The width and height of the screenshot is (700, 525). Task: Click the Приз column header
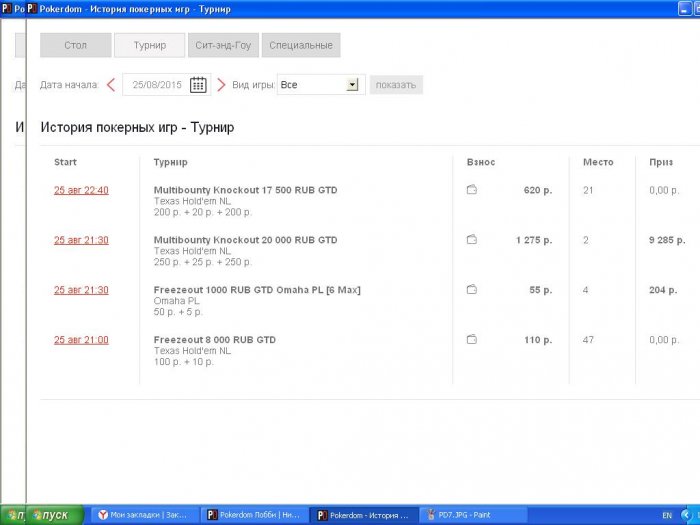point(661,162)
